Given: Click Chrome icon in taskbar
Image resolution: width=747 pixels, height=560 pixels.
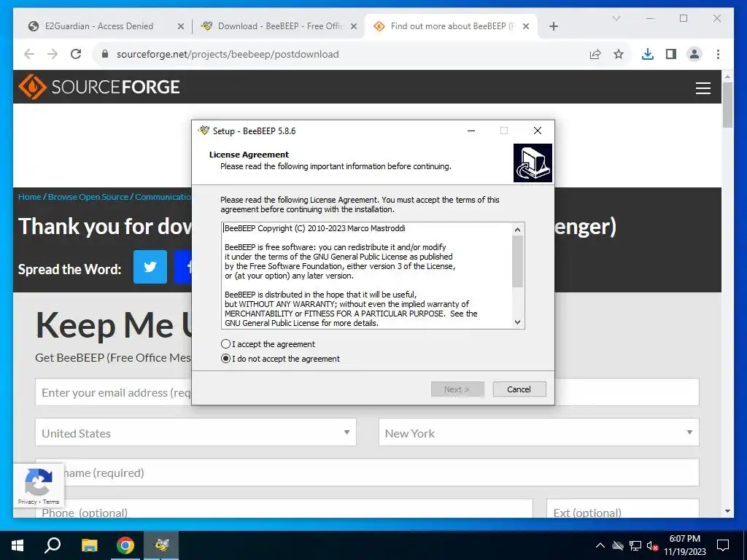Looking at the screenshot, I should [x=125, y=545].
